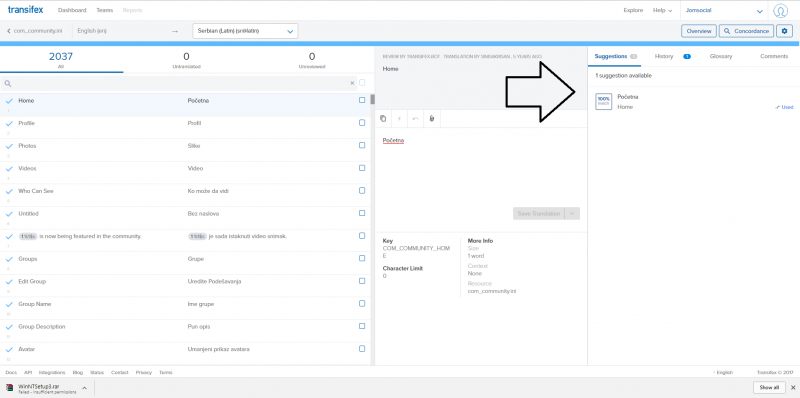Check the Group Name string checkbox

click(362, 303)
